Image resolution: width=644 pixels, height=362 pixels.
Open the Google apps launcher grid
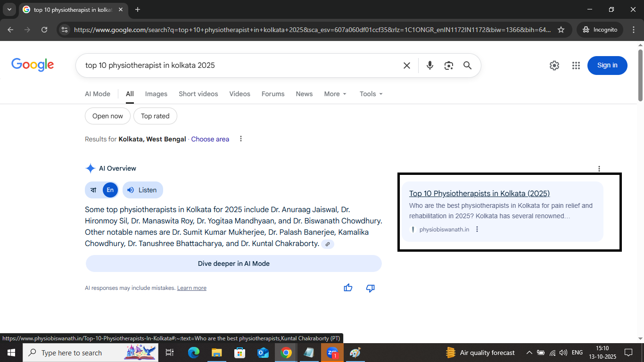(576, 66)
